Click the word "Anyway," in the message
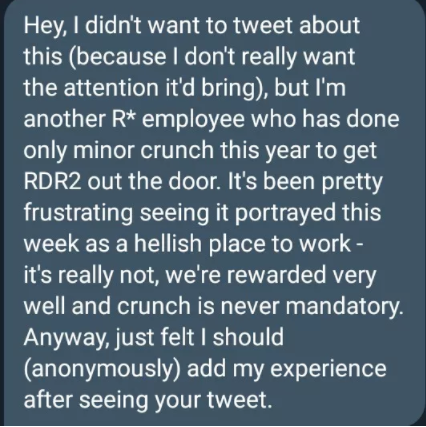The height and width of the screenshot is (427, 426). click(x=65, y=338)
